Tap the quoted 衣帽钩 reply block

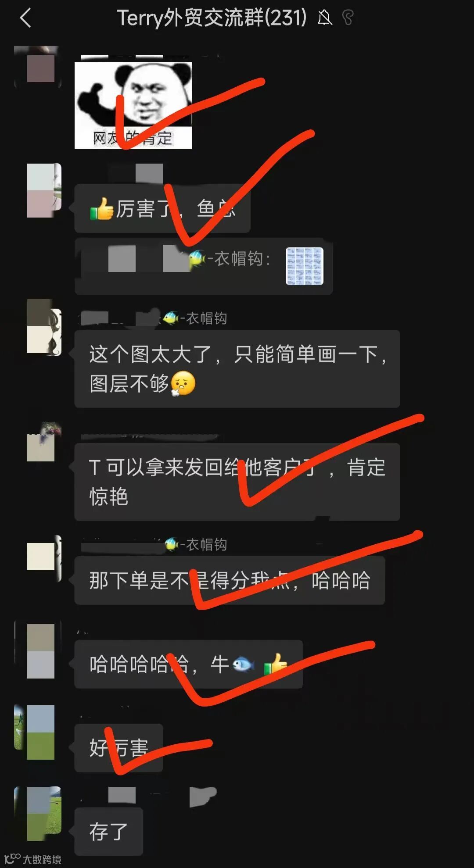[204, 266]
